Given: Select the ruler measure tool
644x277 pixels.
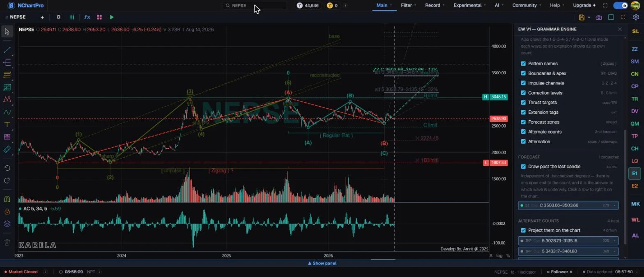Looking at the screenshot, I should (7, 149).
